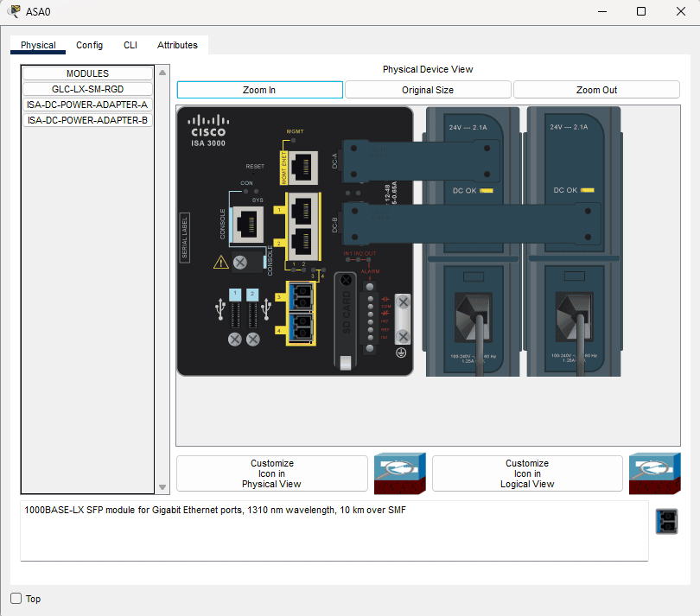The image size is (700, 616).
Task: Click the device icon beside Physical View customize button
Action: point(399,473)
